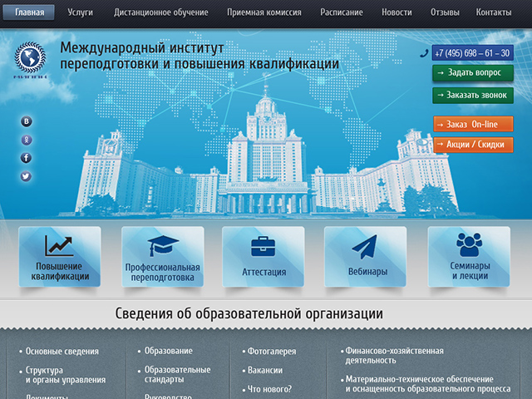Open the VKontakte social icon
This screenshot has height=399, width=532.
tap(27, 121)
